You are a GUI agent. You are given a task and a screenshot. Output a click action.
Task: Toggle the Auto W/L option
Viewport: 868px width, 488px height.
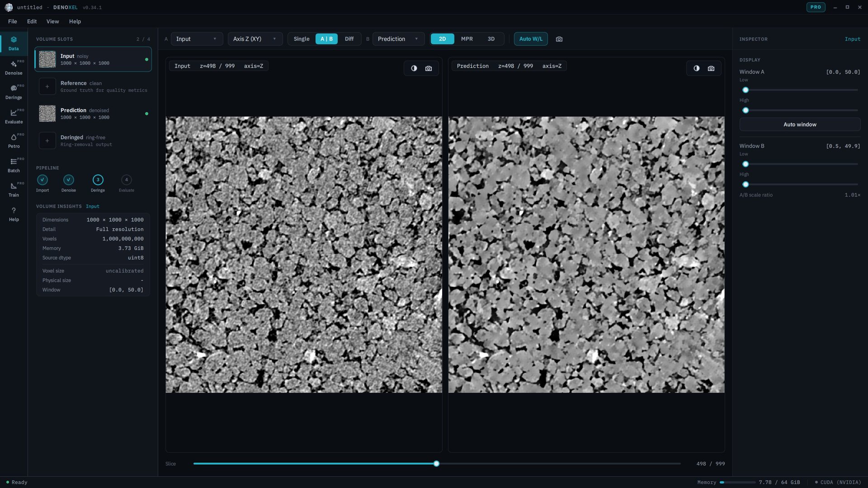tap(531, 39)
